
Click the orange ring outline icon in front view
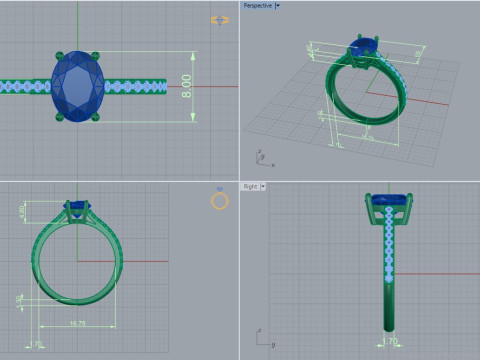tap(220, 201)
